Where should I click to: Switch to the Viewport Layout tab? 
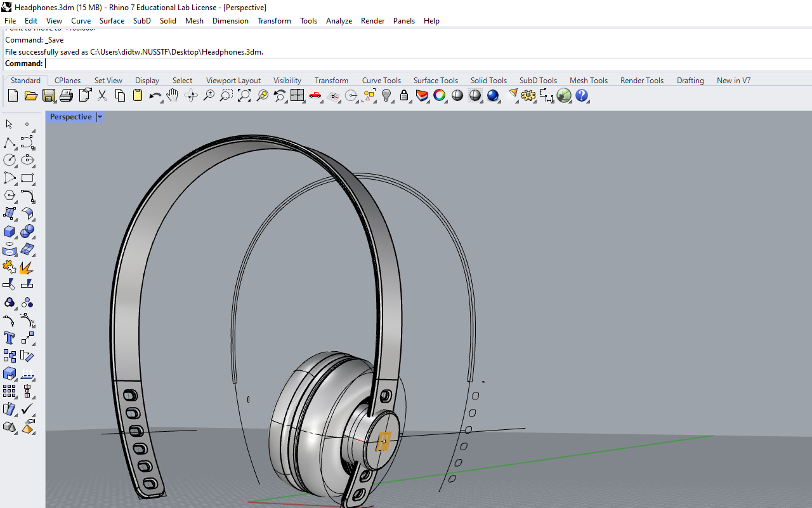point(233,81)
